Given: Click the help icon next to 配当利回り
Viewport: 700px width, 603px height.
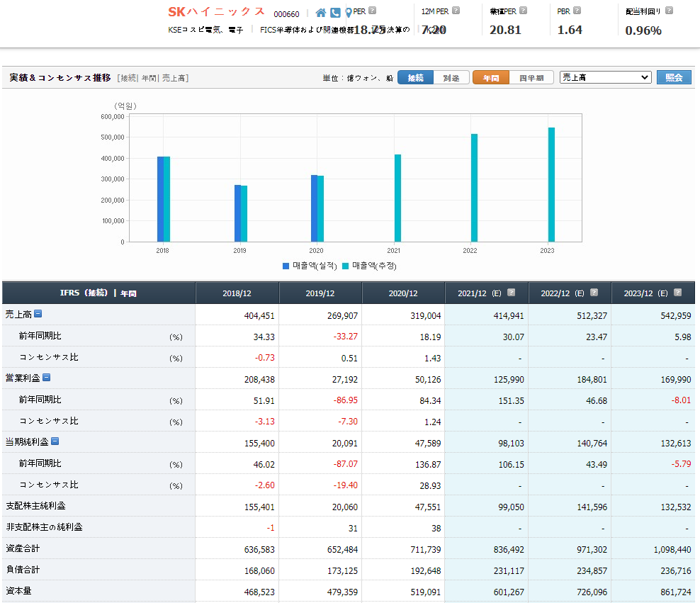Looking at the screenshot, I should pyautogui.click(x=669, y=11).
